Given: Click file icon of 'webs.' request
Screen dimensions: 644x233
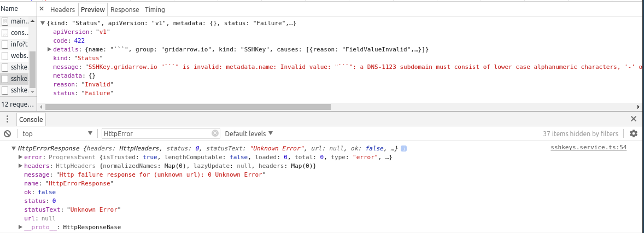Looking at the screenshot, I should click(5, 56).
